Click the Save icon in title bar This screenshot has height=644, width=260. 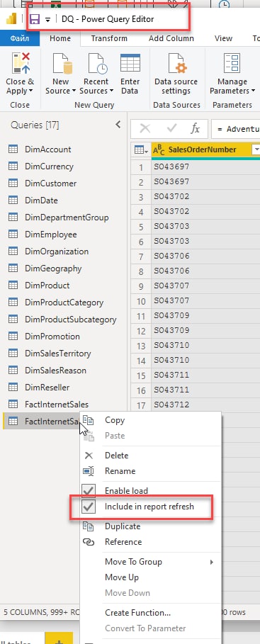tap(35, 19)
